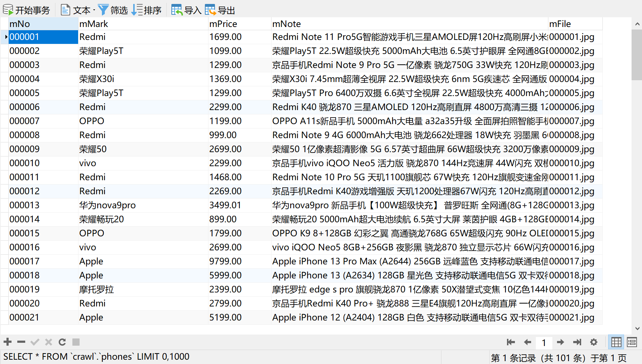This screenshot has height=364, width=642.
Task: Select the mNo cell 000007
Action: coord(43,121)
